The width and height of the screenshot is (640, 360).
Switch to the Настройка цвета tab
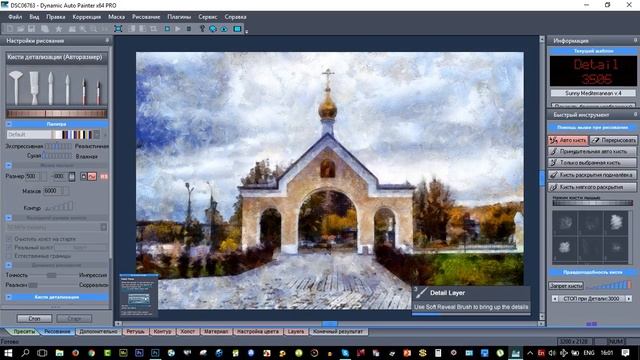[257, 331]
